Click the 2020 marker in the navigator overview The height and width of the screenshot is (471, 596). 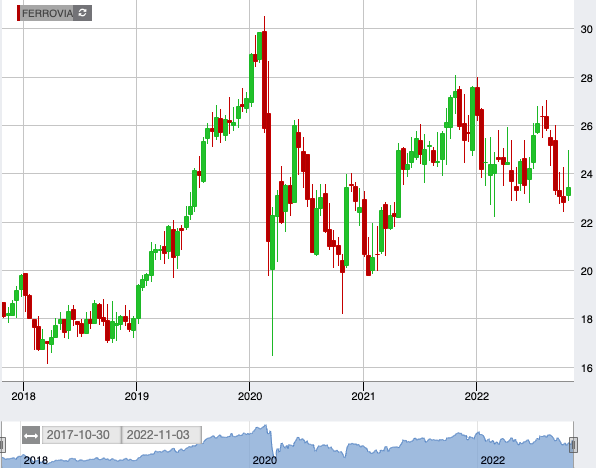pos(265,460)
